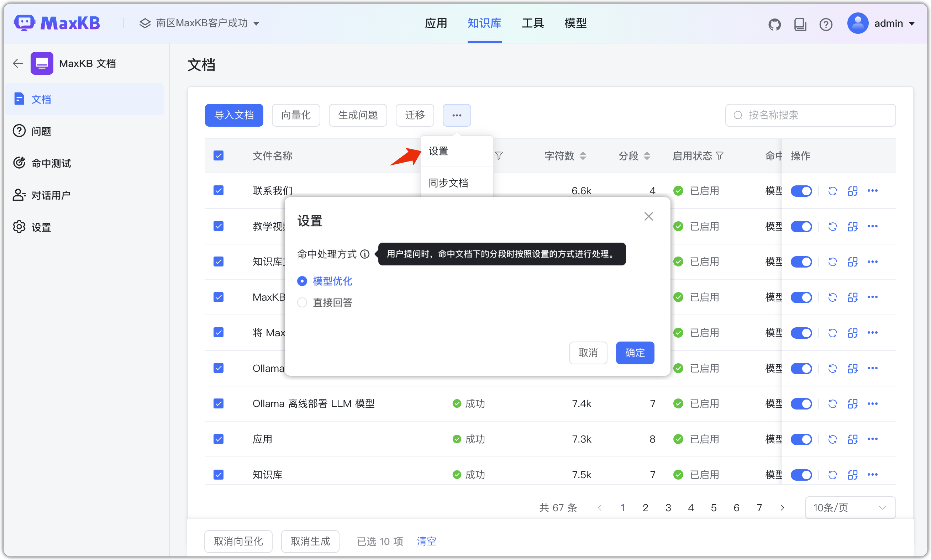931x560 pixels.
Task: Switch to the 模型 top tab
Action: click(575, 23)
